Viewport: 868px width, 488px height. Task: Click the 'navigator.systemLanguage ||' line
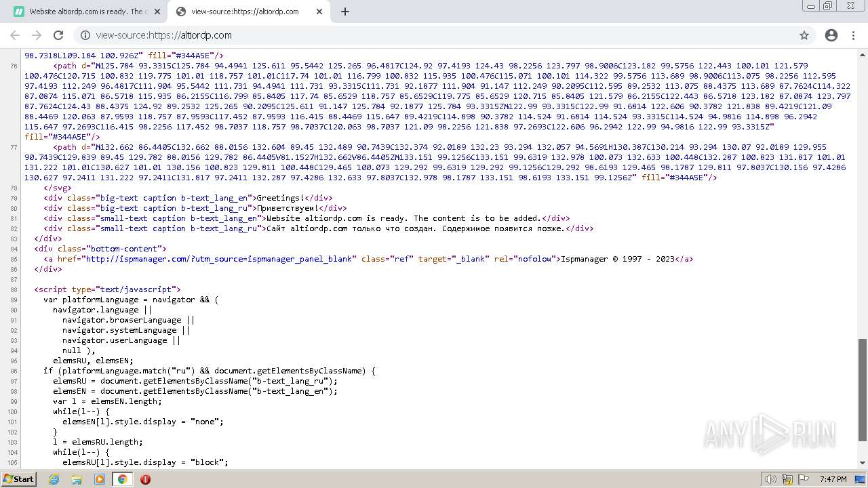tap(126, 330)
